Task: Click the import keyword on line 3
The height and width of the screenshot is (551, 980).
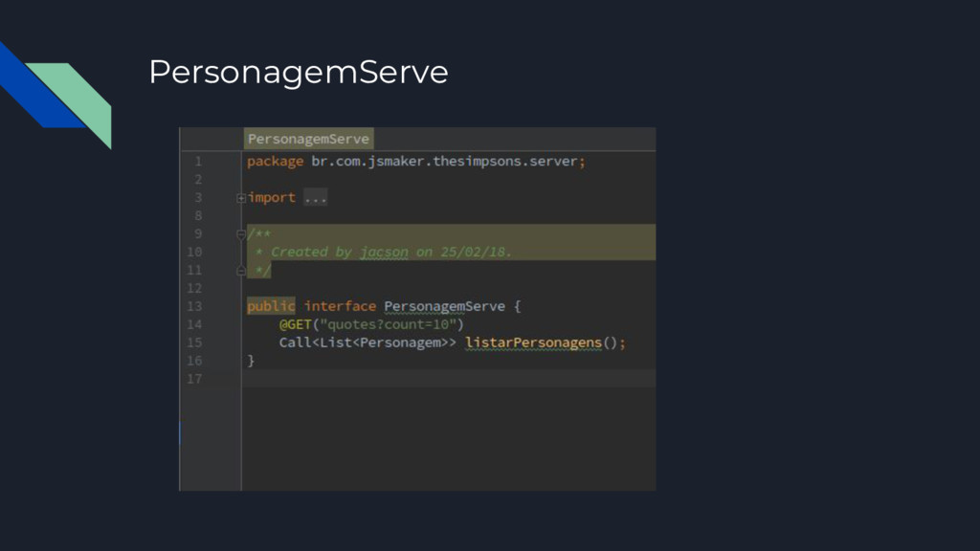Action: tap(271, 197)
